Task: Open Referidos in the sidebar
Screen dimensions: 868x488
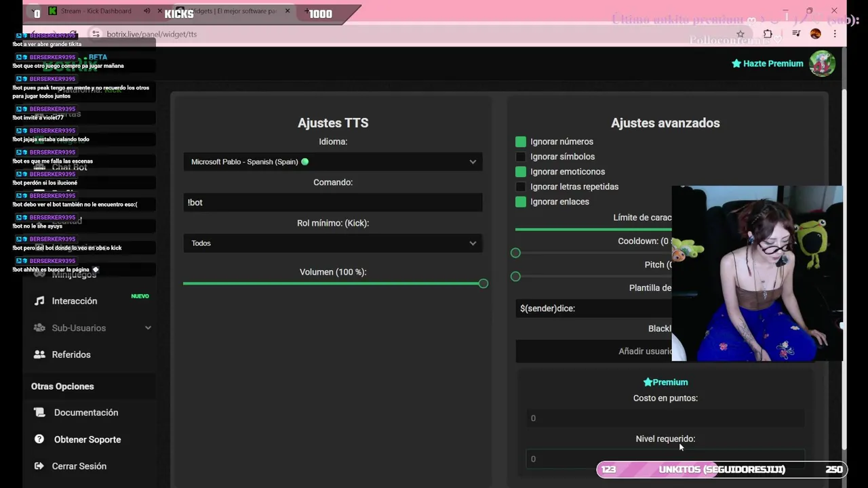Action: point(71,354)
